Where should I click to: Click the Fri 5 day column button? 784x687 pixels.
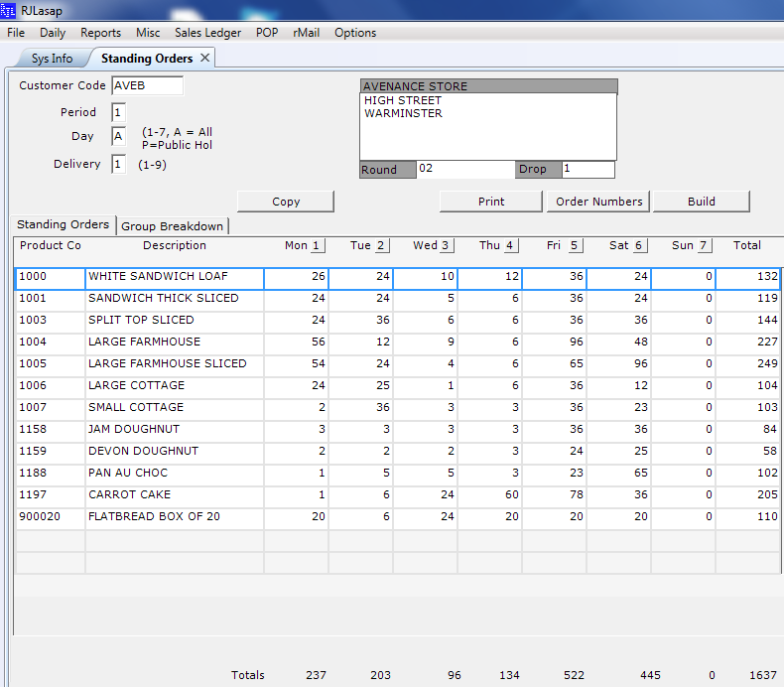[575, 245]
